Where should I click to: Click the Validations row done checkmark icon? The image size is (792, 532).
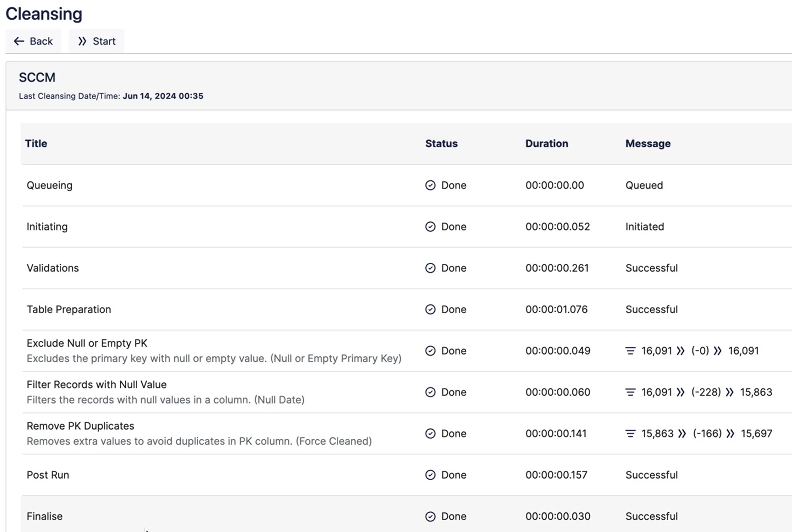(430, 268)
